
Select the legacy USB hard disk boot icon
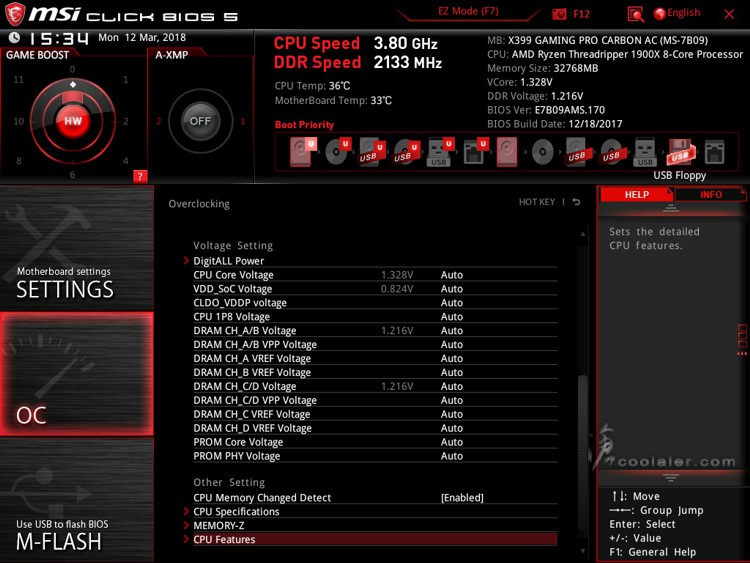point(577,152)
